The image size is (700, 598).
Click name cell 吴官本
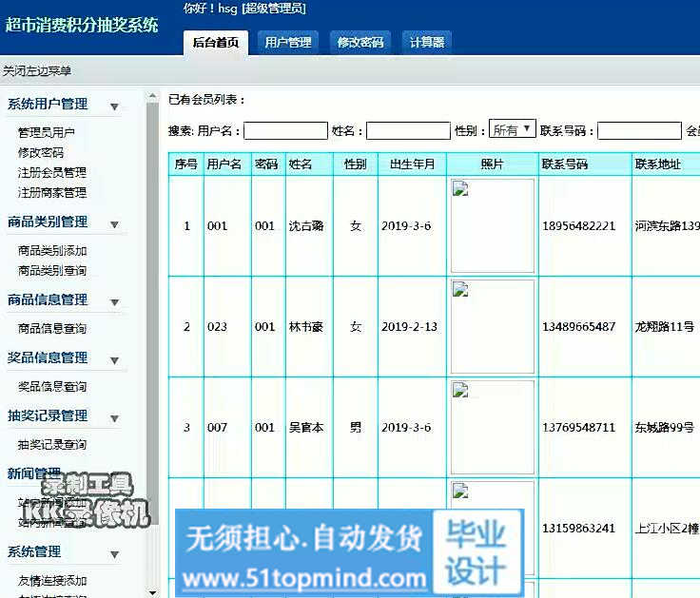[306, 428]
